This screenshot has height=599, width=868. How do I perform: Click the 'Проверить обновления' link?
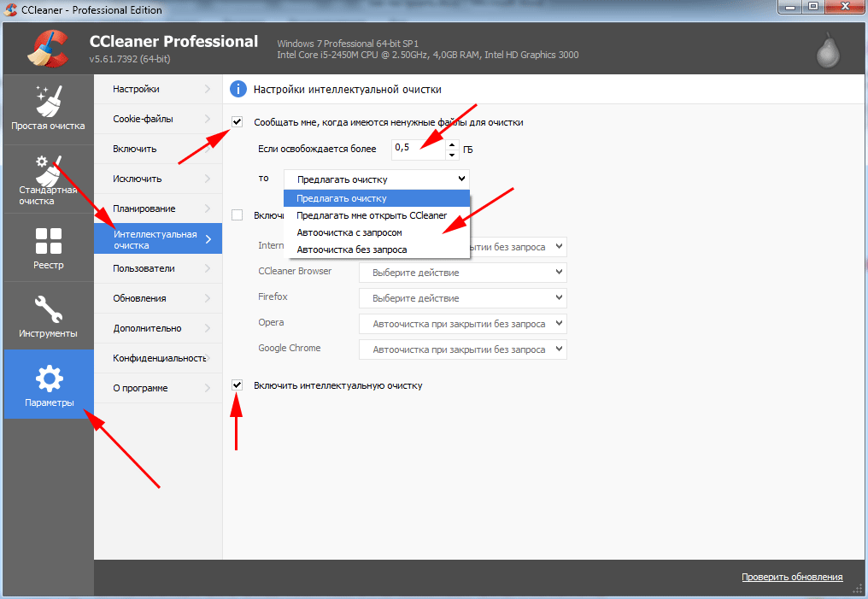pos(792,577)
